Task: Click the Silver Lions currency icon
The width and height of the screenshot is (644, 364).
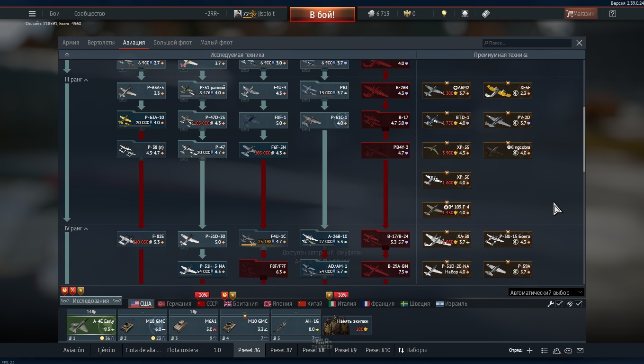Action: pos(371,14)
